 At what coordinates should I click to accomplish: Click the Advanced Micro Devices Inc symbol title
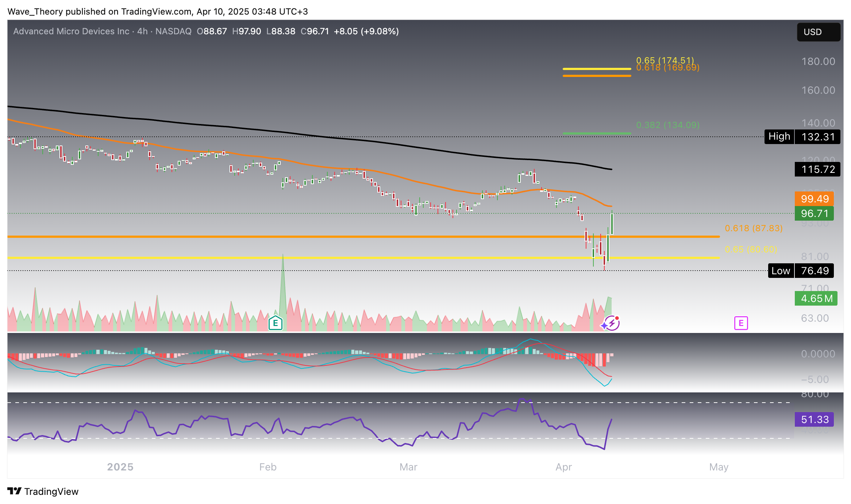click(x=71, y=31)
